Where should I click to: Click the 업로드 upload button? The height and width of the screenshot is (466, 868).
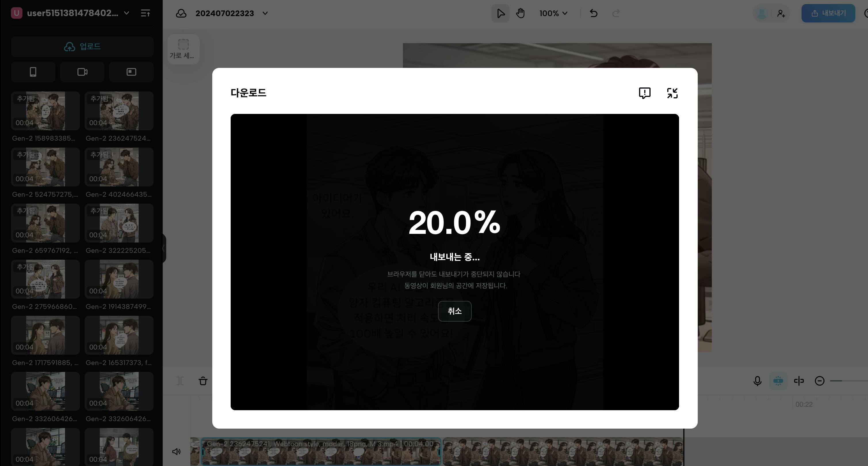point(82,47)
